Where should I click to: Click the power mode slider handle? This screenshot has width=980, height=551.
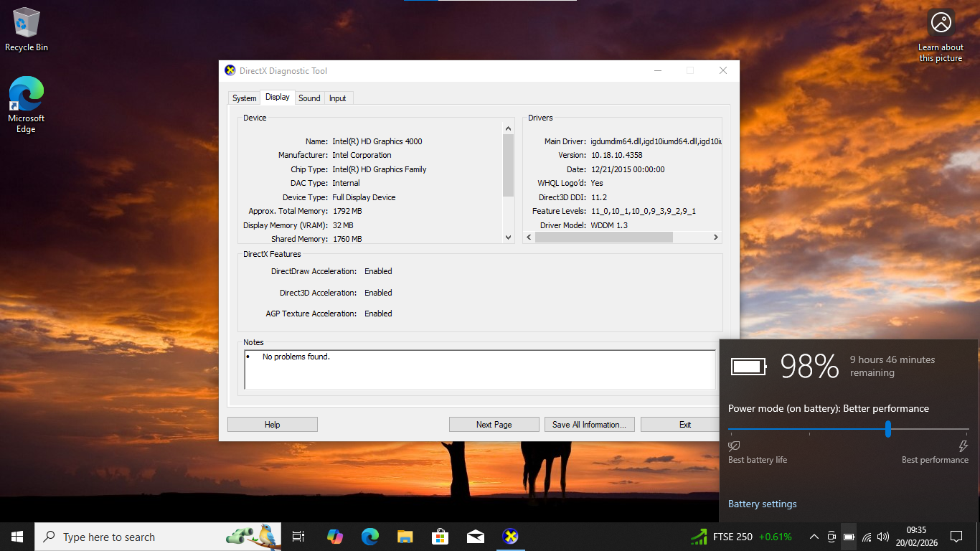click(887, 428)
